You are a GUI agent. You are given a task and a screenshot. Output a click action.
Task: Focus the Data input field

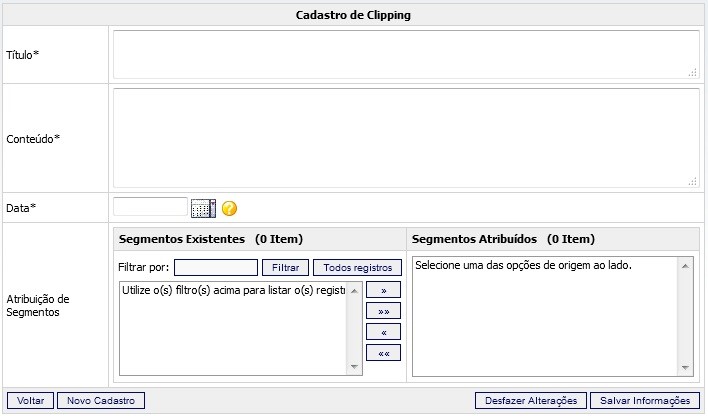150,207
